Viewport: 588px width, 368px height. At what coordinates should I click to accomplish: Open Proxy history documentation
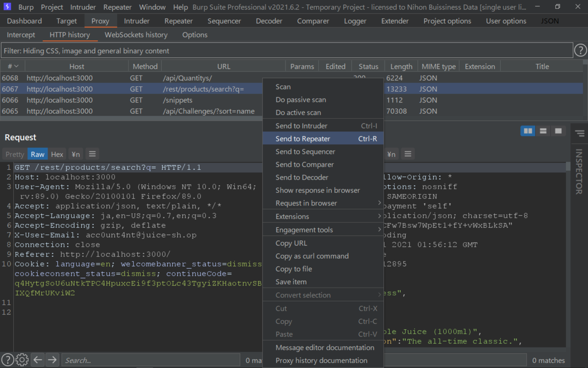323,360
